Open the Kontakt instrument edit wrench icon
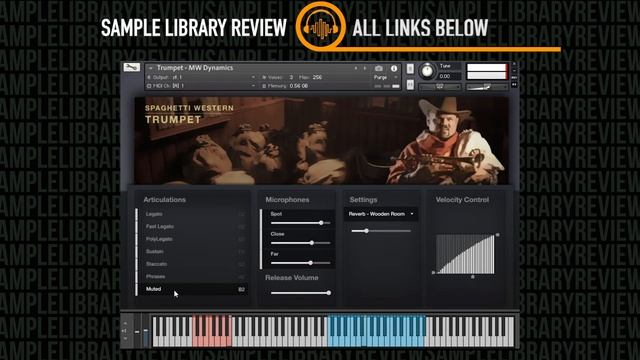This screenshot has width=640, height=360. click(132, 68)
